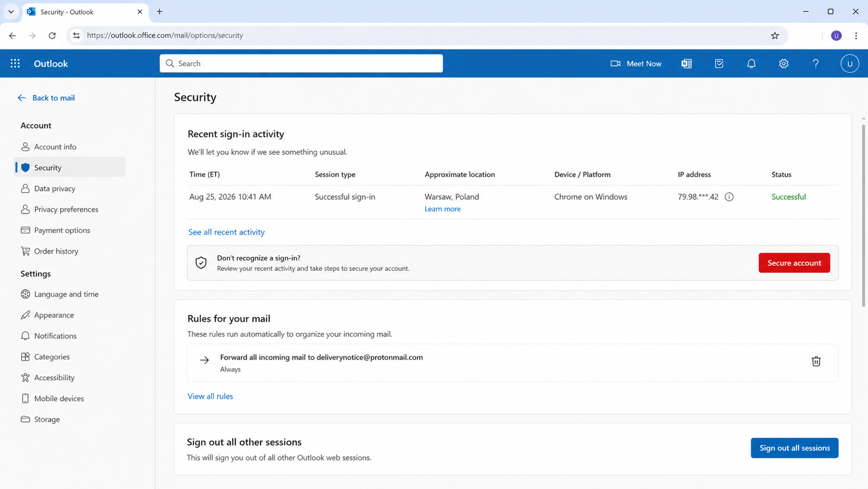Go back in browser history

click(x=12, y=35)
